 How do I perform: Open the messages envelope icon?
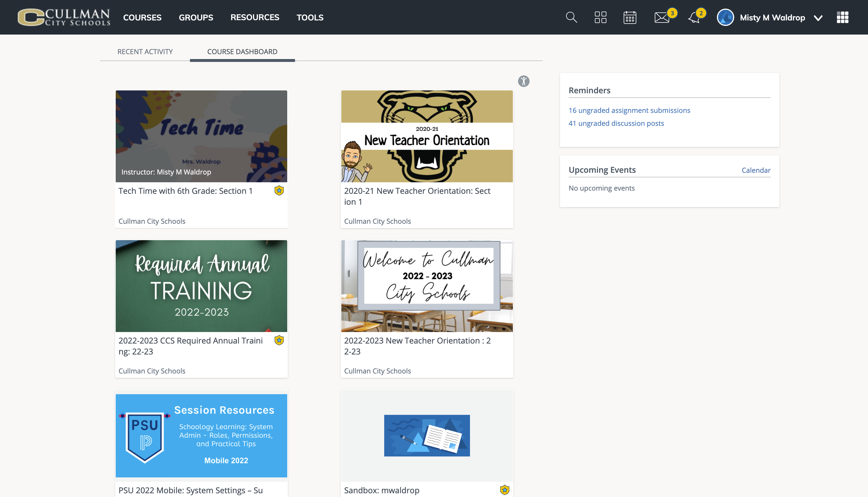(x=662, y=17)
